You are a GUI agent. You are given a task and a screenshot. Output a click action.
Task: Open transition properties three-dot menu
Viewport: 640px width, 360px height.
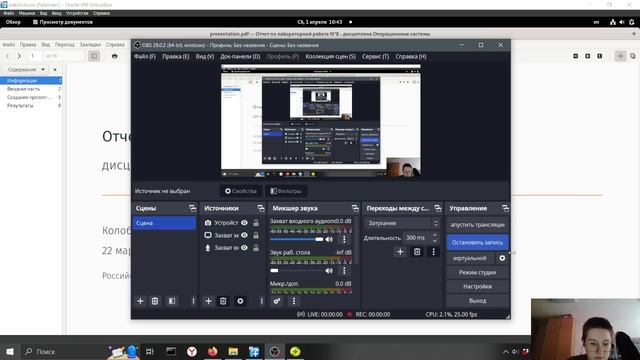point(433,252)
